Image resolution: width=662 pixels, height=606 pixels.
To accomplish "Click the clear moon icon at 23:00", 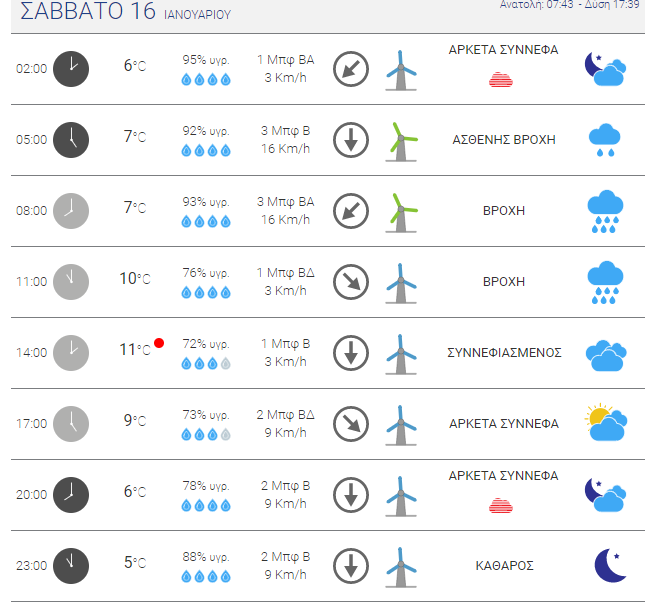I will (610, 565).
